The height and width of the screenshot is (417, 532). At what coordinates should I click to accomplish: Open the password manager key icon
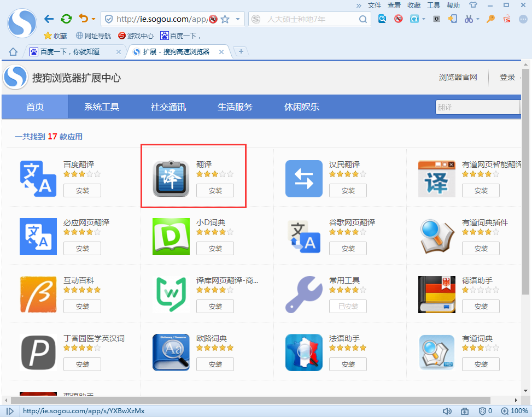pos(490,19)
